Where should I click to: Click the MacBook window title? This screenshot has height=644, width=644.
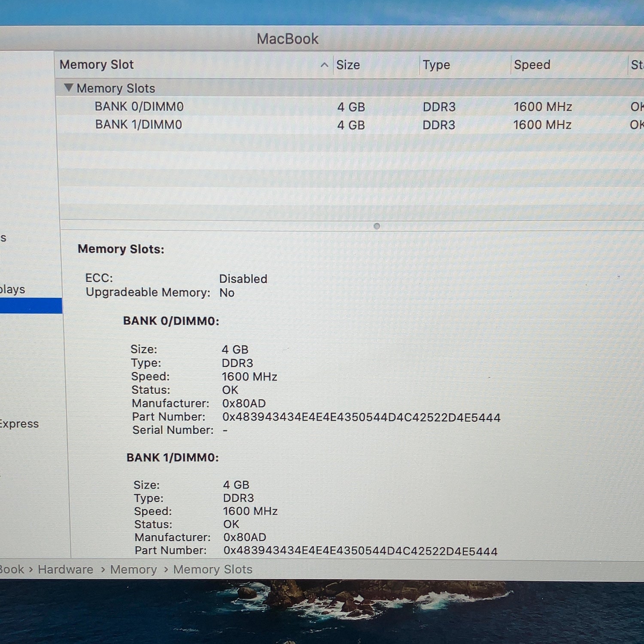[288, 39]
